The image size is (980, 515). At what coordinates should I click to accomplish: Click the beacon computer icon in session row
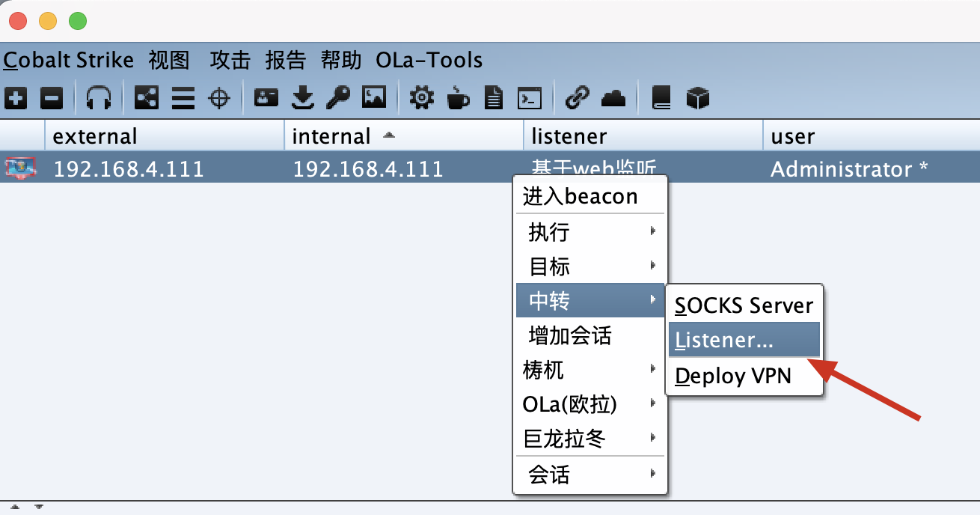point(20,168)
